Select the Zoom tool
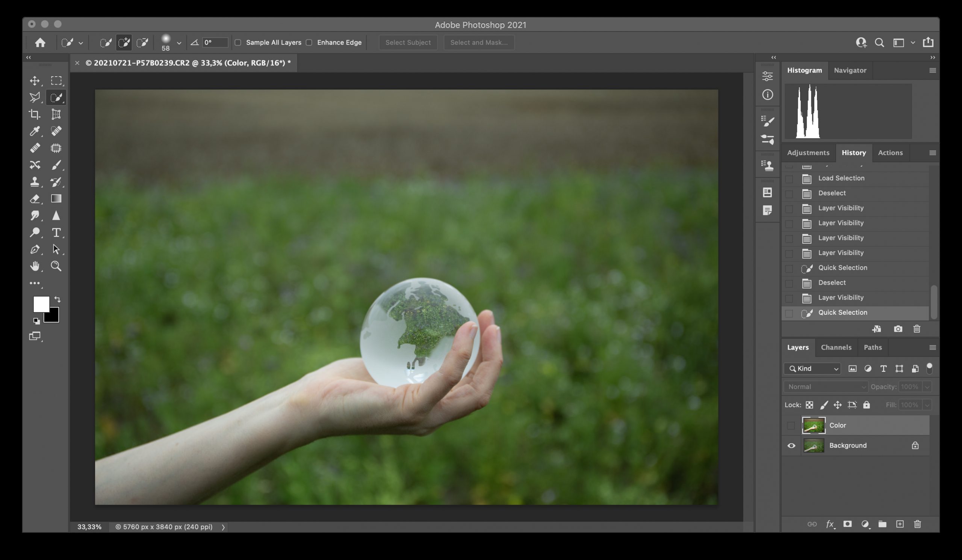The height and width of the screenshot is (560, 962). (56, 266)
